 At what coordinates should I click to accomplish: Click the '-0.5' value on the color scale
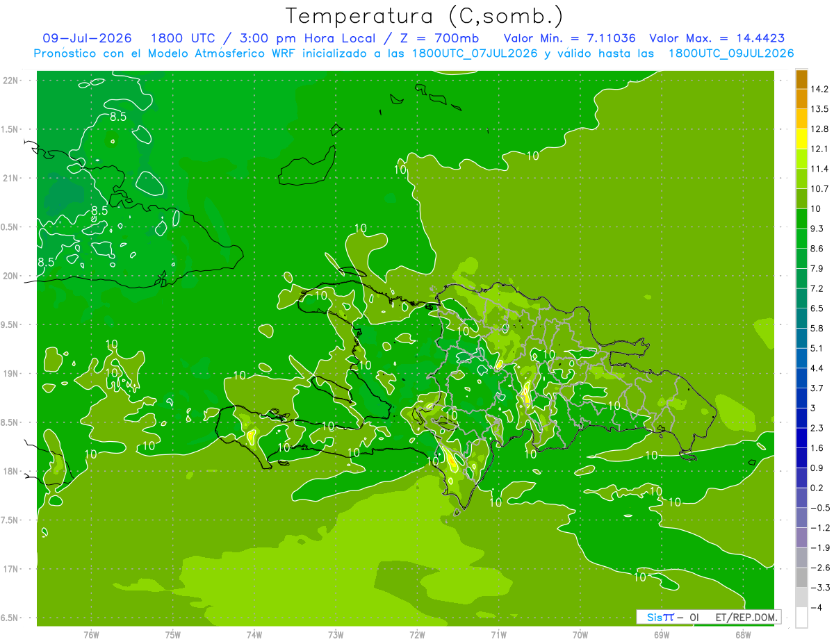click(820, 508)
